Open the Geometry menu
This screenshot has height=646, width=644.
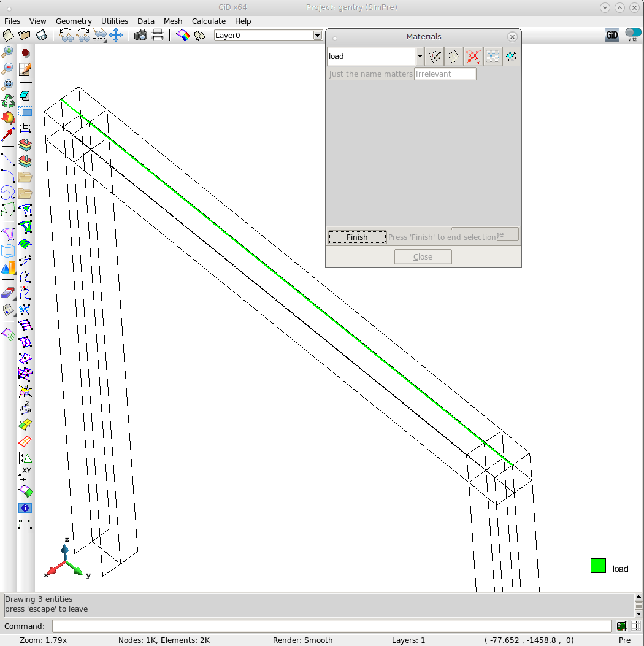click(74, 21)
